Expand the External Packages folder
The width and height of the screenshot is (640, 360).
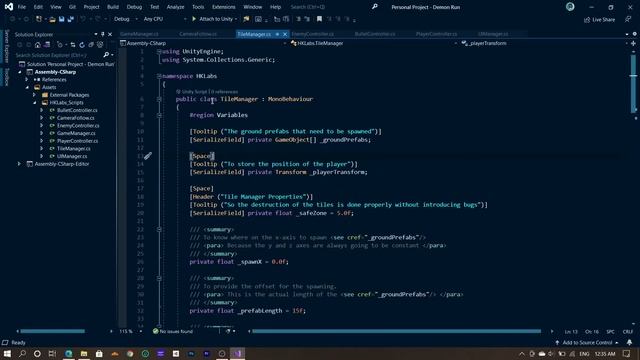[x=35, y=95]
